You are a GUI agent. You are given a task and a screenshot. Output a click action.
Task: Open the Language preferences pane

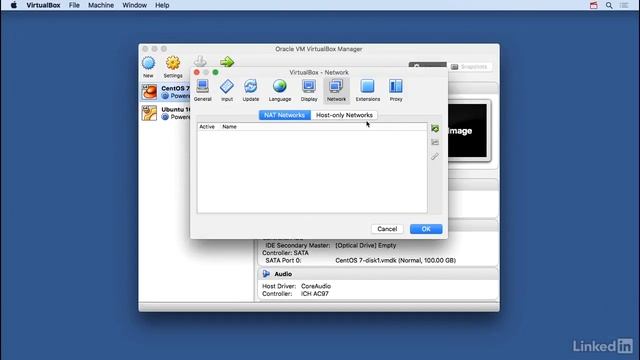click(280, 90)
